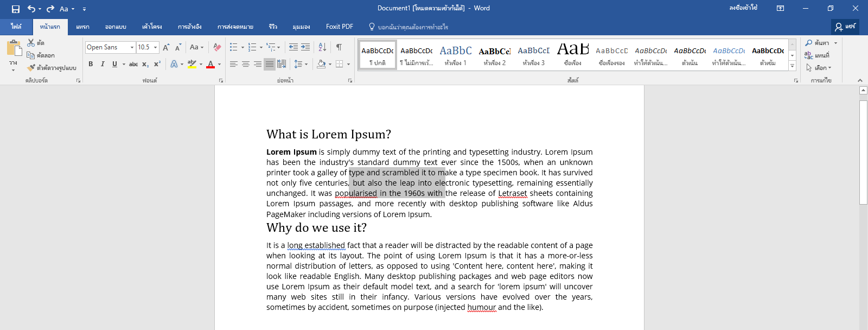This screenshot has width=868, height=330.
Task: Click the Save icon in title bar
Action: (16, 9)
